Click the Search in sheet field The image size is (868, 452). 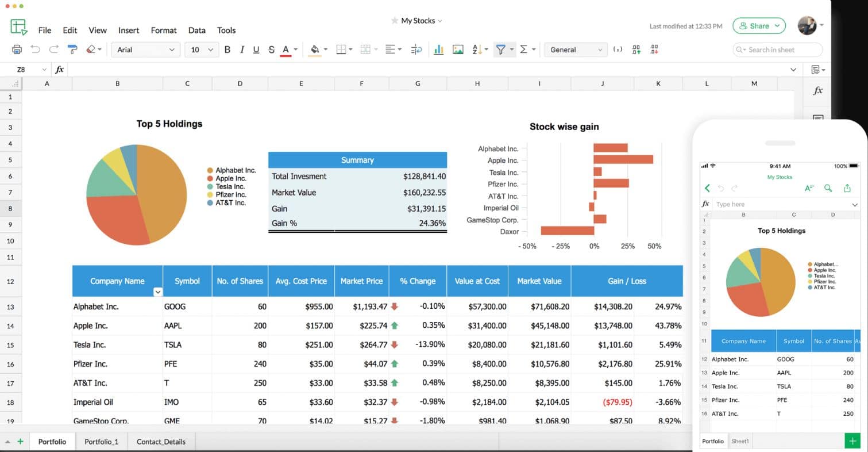tap(778, 50)
